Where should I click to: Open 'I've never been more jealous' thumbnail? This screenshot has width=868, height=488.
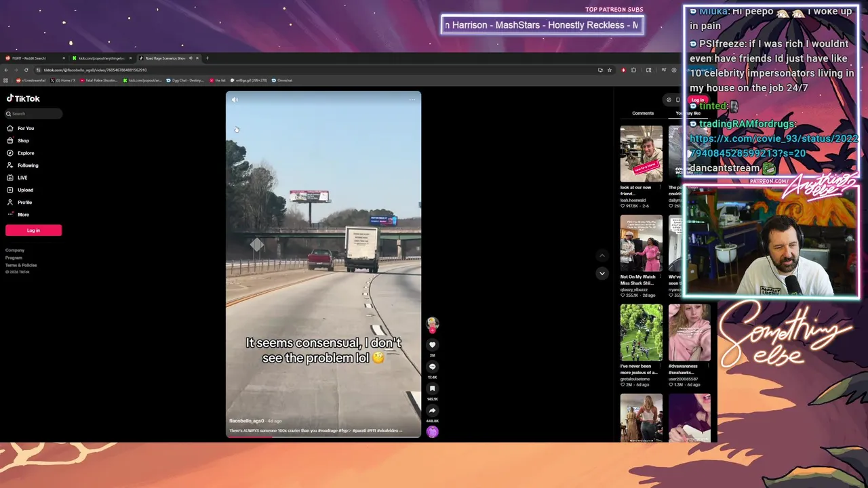point(642,333)
